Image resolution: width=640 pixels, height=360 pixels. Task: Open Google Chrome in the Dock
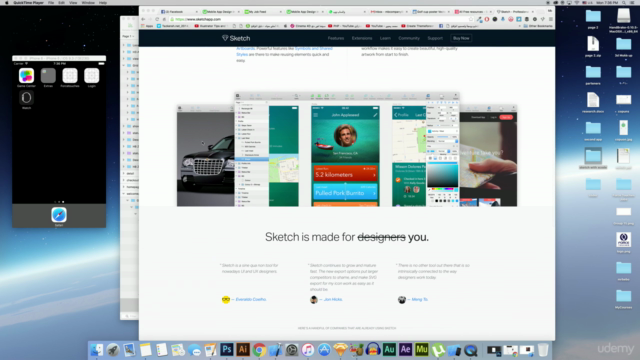[259, 350]
